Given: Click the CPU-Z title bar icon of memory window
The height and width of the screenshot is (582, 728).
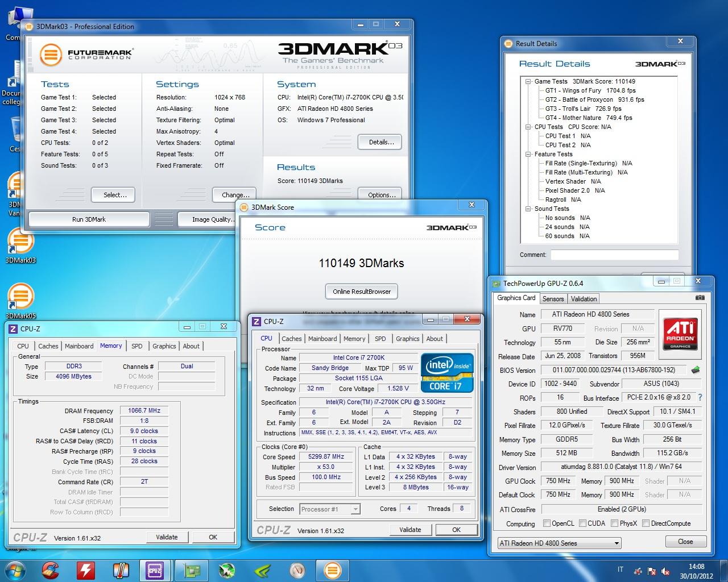Looking at the screenshot, I should (13, 329).
